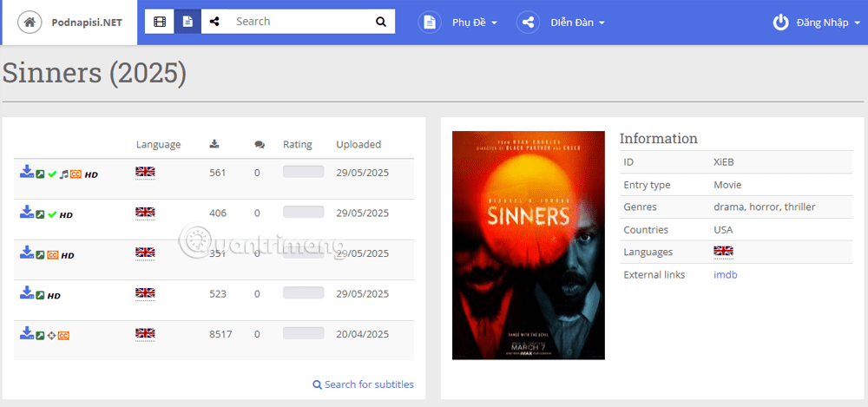868x407 pixels.
Task: Download the subtitle with 8517 downloads
Action: pyautogui.click(x=27, y=333)
